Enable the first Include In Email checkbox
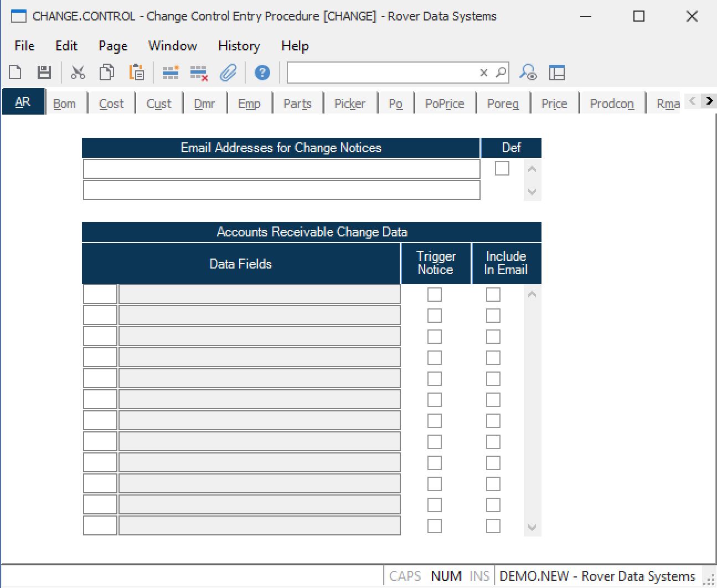 click(x=493, y=295)
